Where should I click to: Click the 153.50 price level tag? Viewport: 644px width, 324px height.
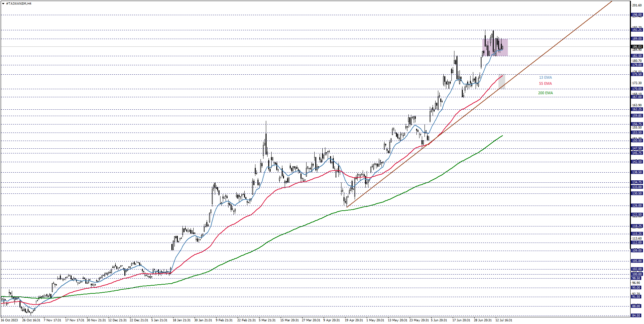[637, 133]
